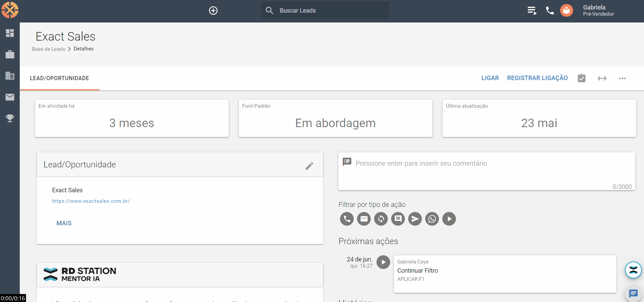This screenshot has height=302, width=644.
Task: Click the add new lead plus icon
Action: pyautogui.click(x=213, y=11)
